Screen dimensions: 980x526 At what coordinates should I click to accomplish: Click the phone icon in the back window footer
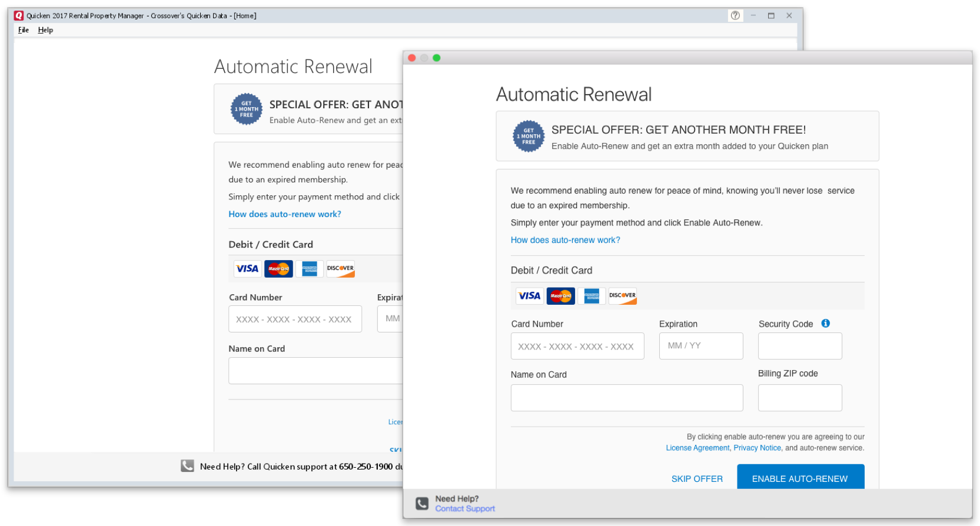click(187, 466)
